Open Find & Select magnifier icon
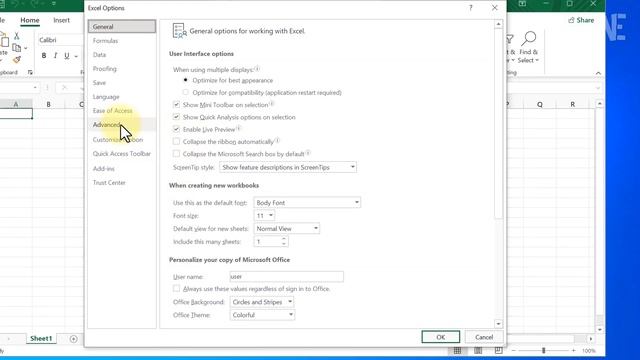 click(x=529, y=39)
